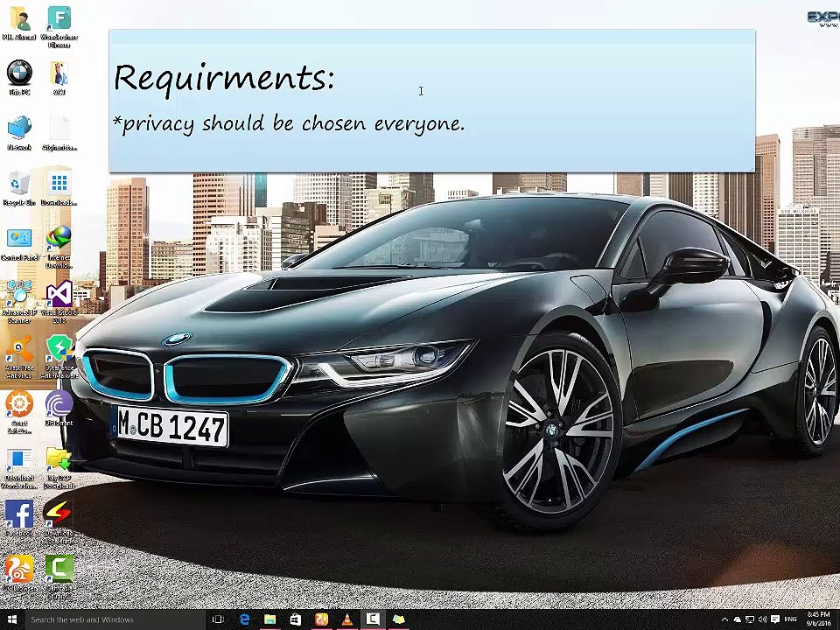The image size is (840, 630).
Task: Select the This PC BMW-logo icon
Action: click(x=19, y=78)
